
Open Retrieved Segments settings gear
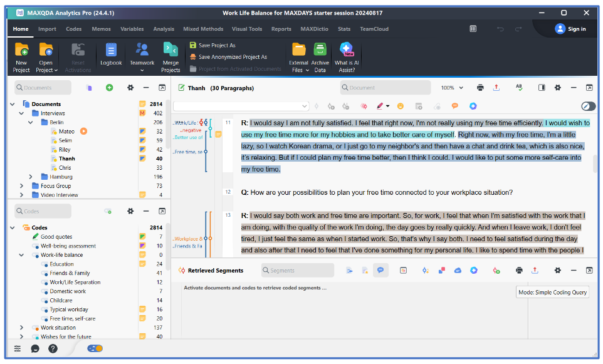[x=558, y=271]
